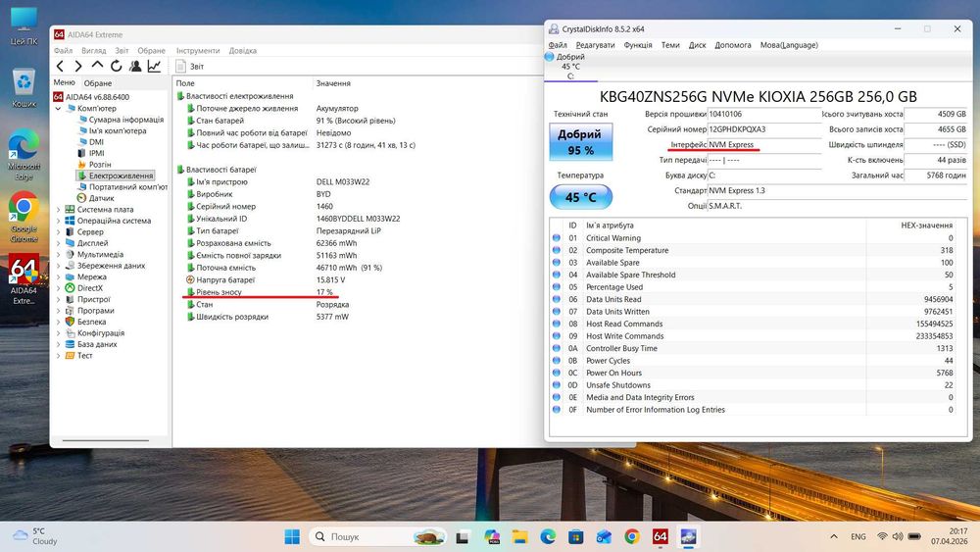
Task: Collapse the Комп'ютер tree node
Action: [58, 108]
